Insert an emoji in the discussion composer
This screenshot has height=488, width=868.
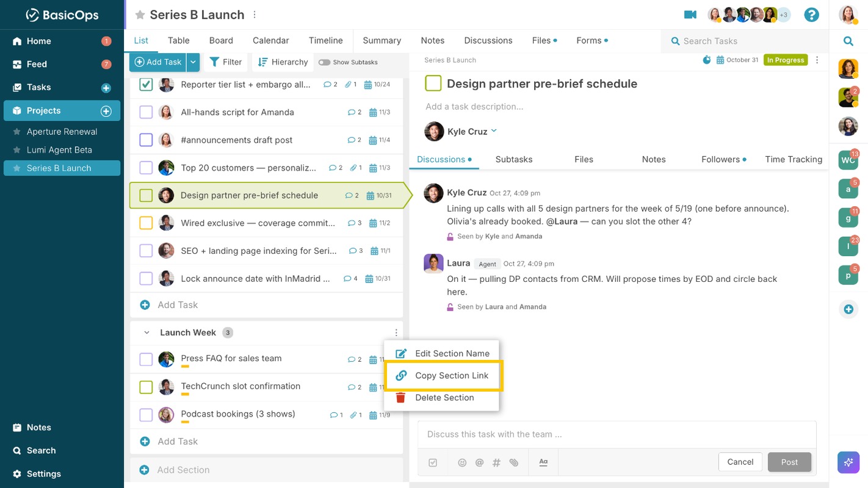coord(462,462)
